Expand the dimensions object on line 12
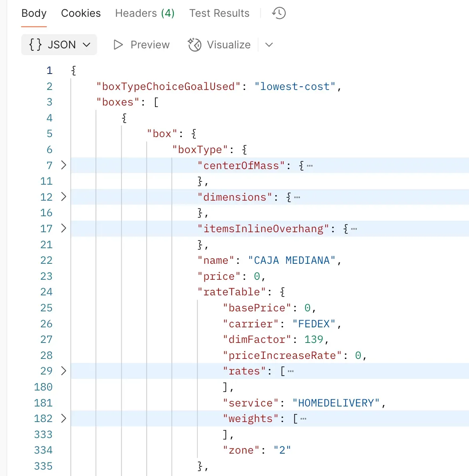 click(64, 197)
